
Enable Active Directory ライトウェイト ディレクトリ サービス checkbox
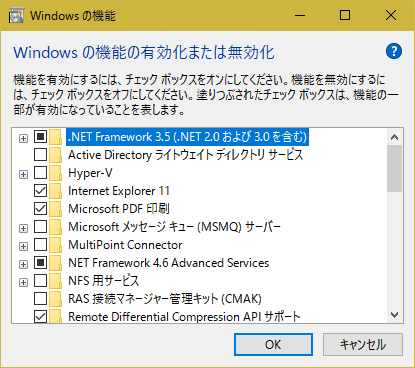[40, 155]
